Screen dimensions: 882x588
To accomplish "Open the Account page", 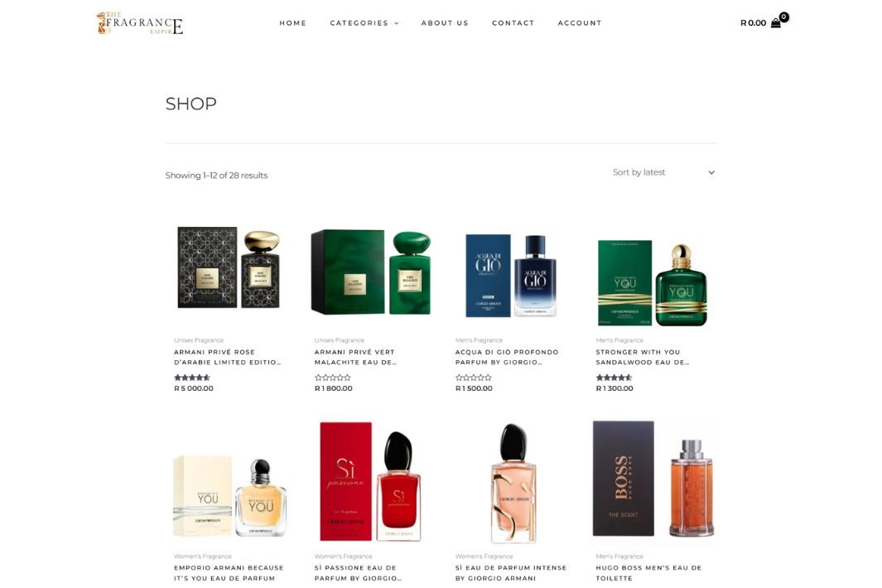I will tap(580, 23).
